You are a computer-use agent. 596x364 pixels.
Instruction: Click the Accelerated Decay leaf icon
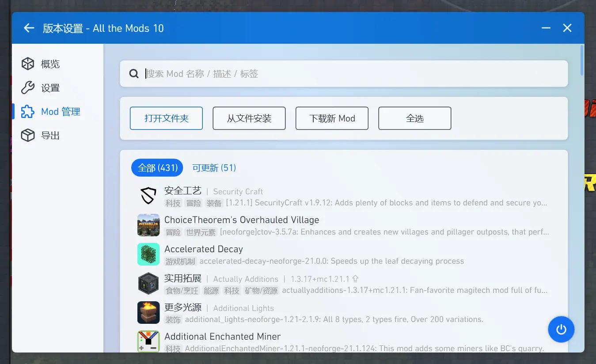point(148,254)
